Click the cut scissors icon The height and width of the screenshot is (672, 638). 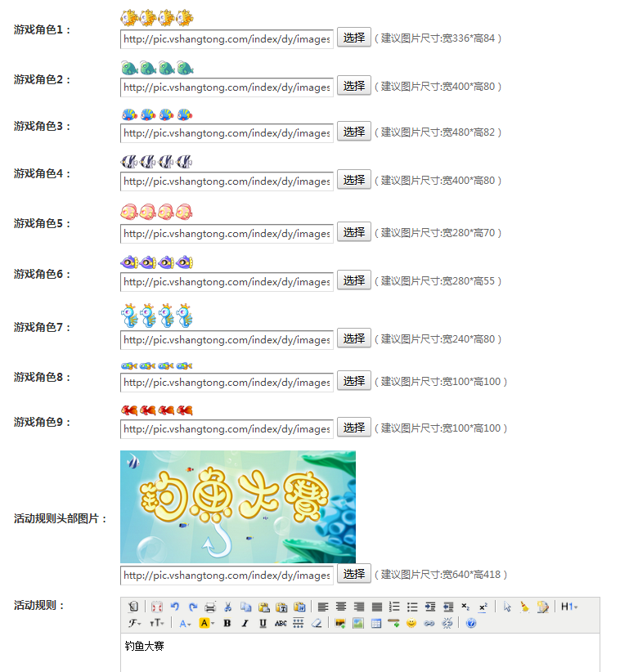pos(227,607)
